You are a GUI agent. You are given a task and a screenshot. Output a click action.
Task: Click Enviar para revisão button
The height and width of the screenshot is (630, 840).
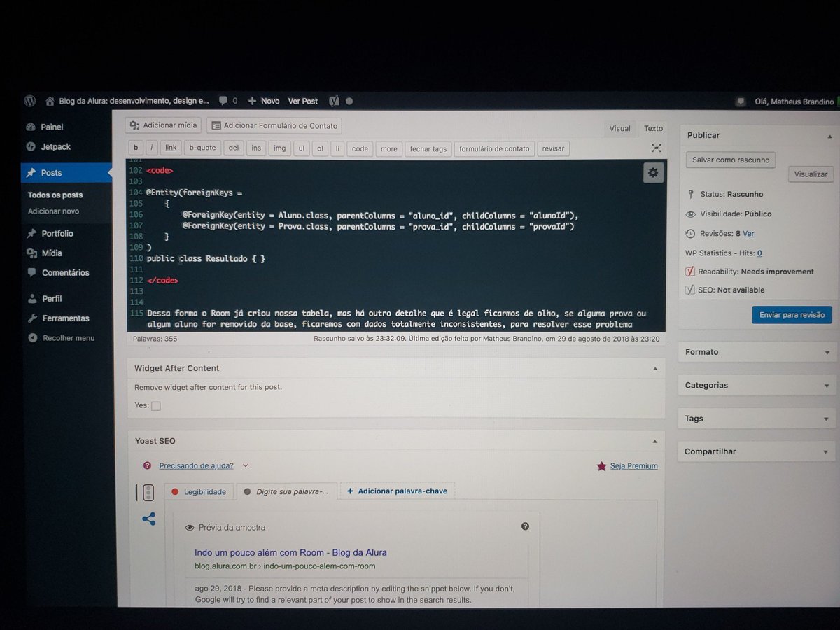792,314
